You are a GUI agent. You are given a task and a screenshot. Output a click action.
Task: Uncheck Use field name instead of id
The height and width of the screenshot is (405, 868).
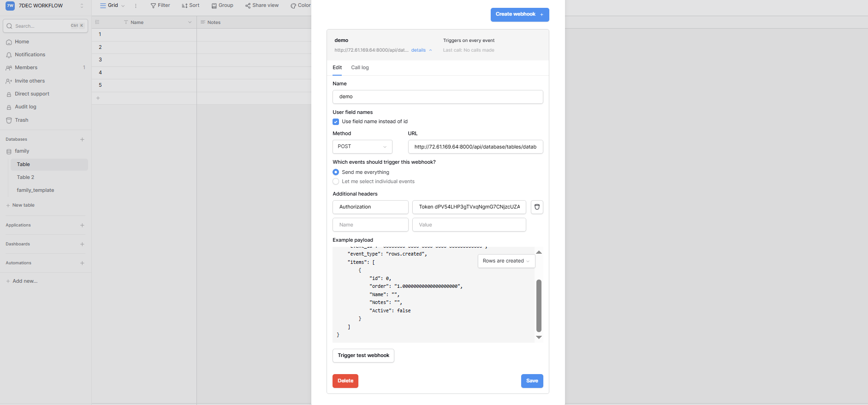click(x=336, y=122)
